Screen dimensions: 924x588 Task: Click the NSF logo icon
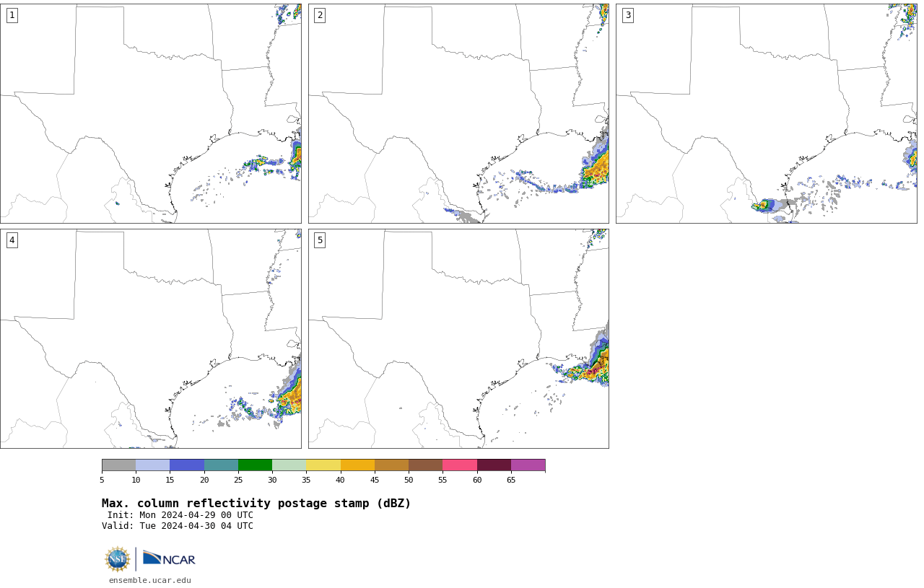tap(118, 559)
